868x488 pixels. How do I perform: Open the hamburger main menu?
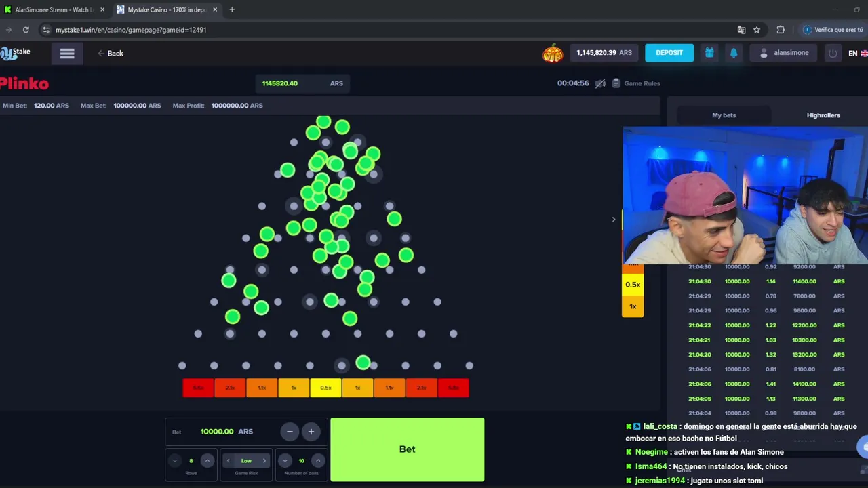[x=66, y=54]
